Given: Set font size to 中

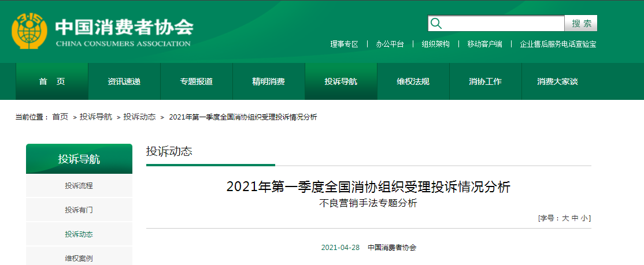Looking at the screenshot, I should point(575,218).
